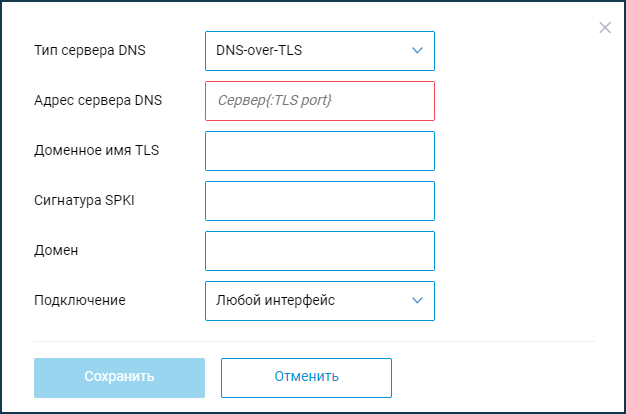
Task: Open the Любой интерфейс connection dropdown
Action: [310, 300]
